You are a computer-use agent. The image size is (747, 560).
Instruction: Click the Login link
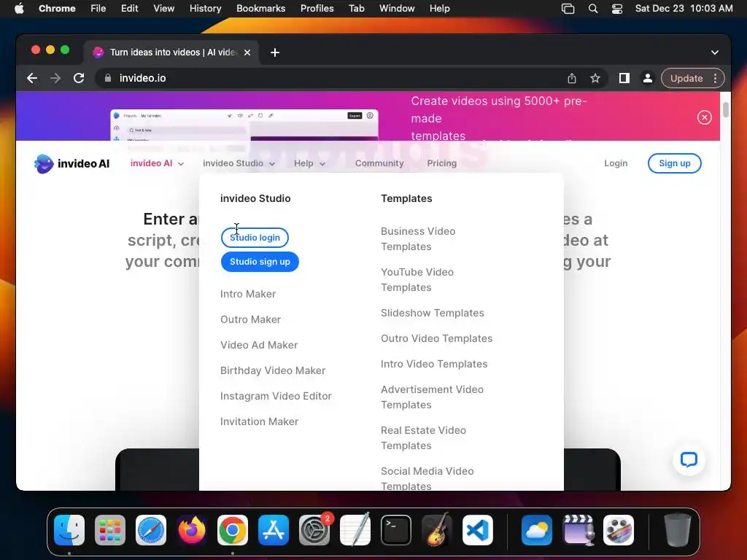[x=616, y=163]
